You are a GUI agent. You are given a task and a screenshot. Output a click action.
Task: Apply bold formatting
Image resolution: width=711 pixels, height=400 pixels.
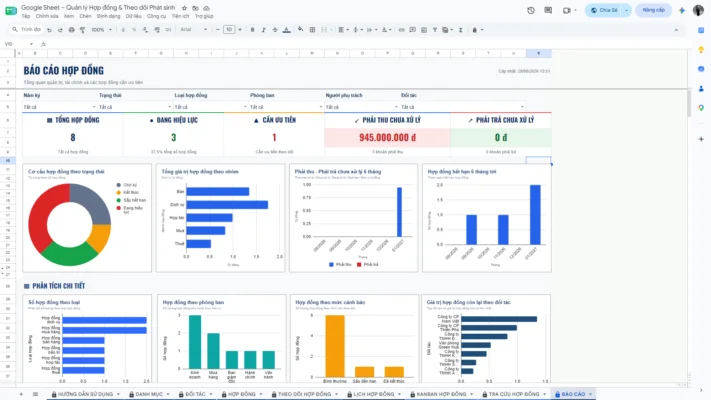tap(253, 30)
